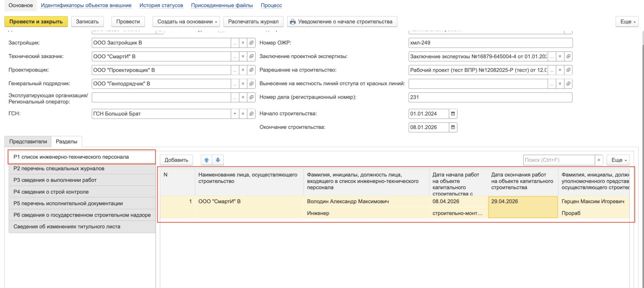Screen dimensions: 644x288
Task: Expand the Создать на основании menu
Action: 186,22
